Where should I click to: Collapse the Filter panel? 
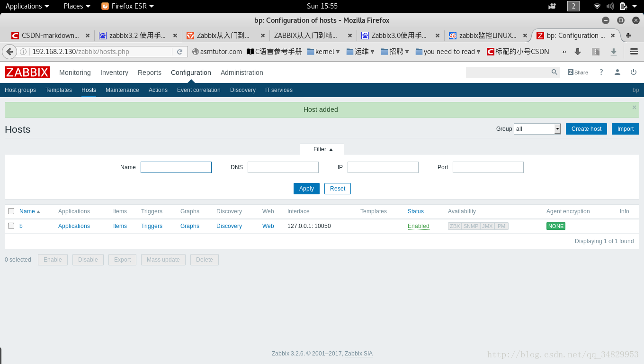click(x=323, y=149)
